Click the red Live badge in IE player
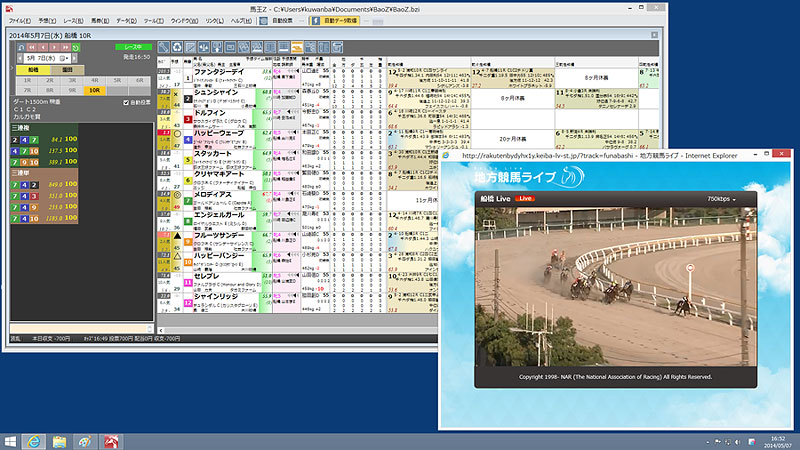The width and height of the screenshot is (800, 450). [524, 198]
